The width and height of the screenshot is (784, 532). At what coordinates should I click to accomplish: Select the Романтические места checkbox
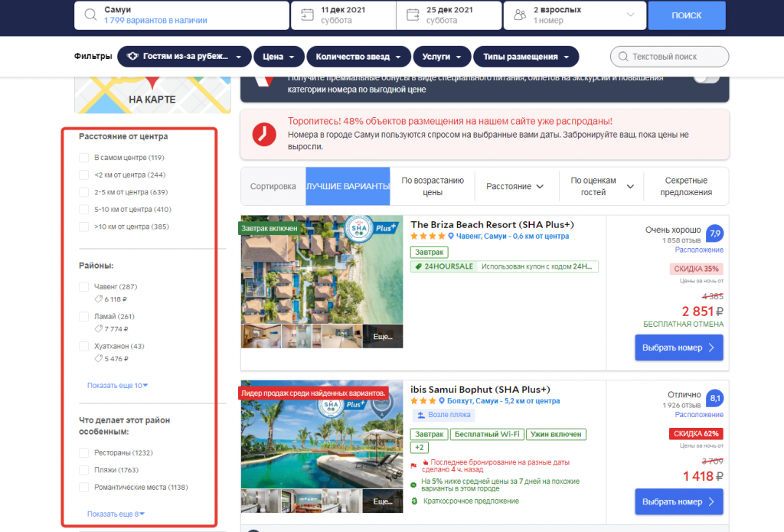(x=84, y=488)
